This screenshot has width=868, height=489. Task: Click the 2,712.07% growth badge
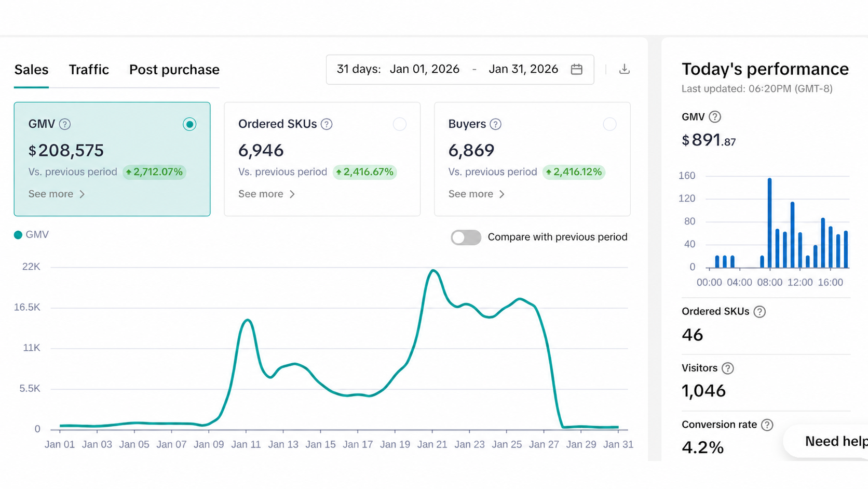click(x=154, y=172)
